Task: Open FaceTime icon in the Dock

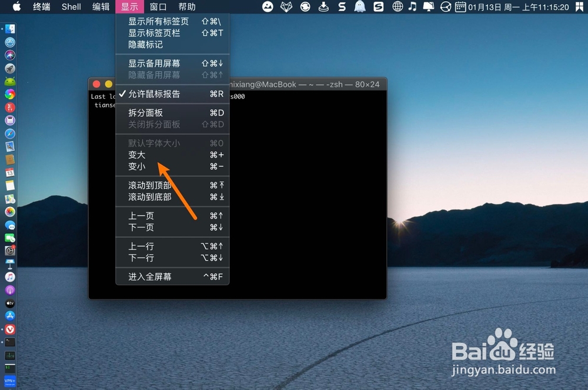Action: coord(10,238)
